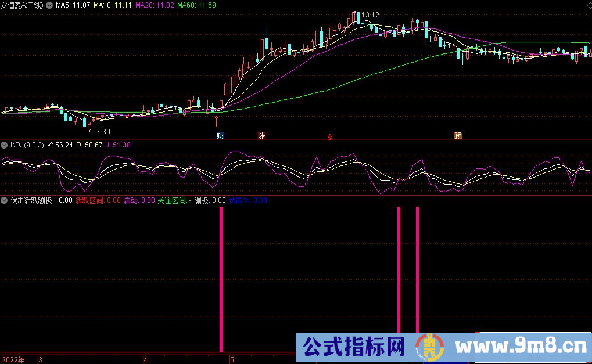Click the stock title 安道麦A(日线)

click(x=22, y=5)
